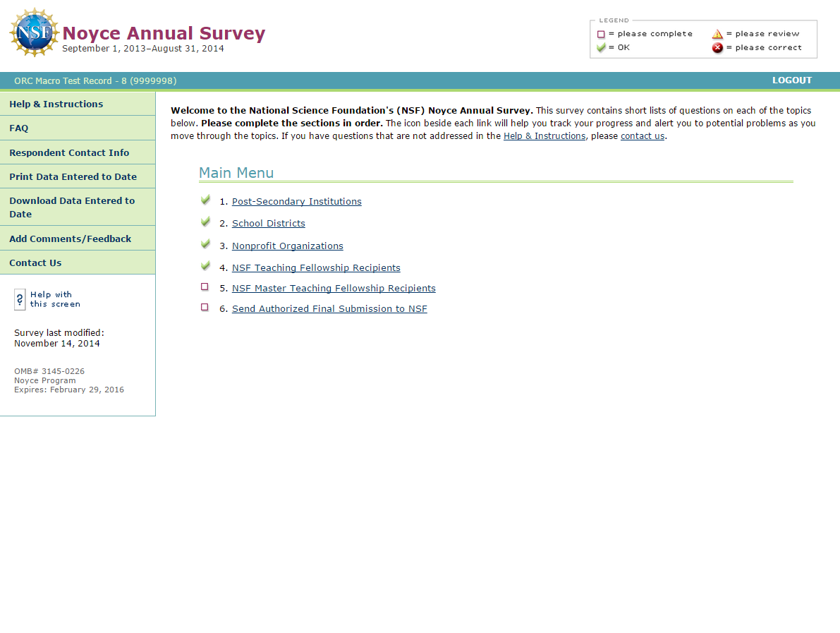Open the School Districts section

point(269,224)
